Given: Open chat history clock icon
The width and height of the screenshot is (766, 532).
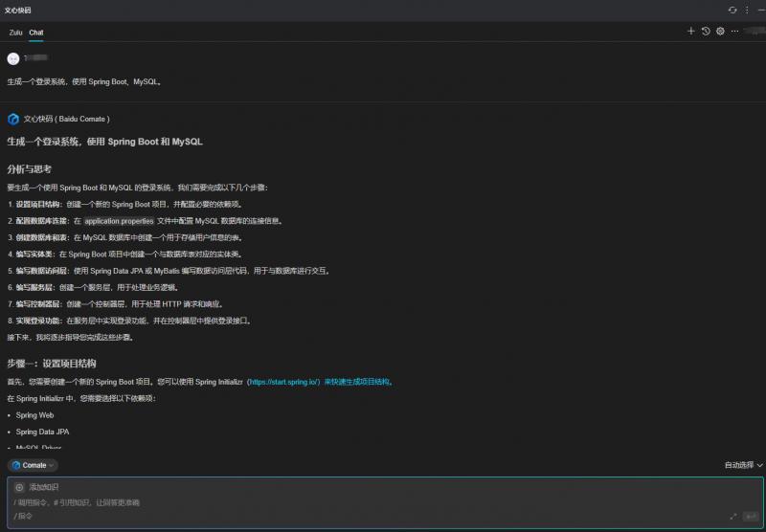Looking at the screenshot, I should (706, 32).
